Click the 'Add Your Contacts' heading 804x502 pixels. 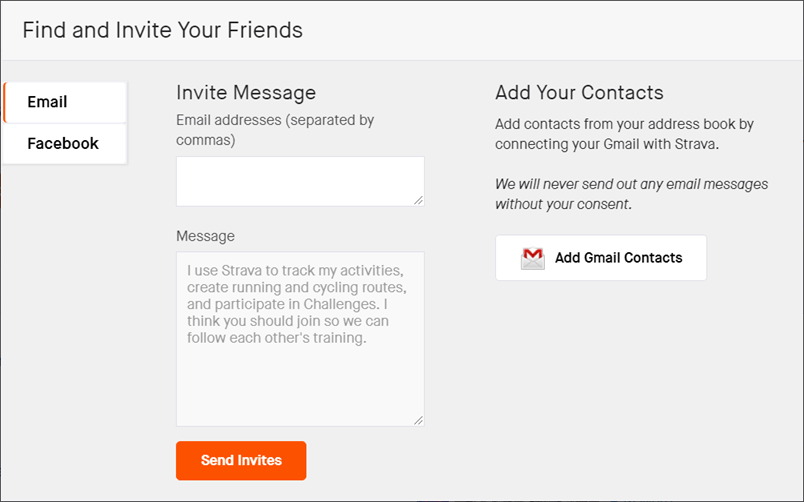coord(579,93)
